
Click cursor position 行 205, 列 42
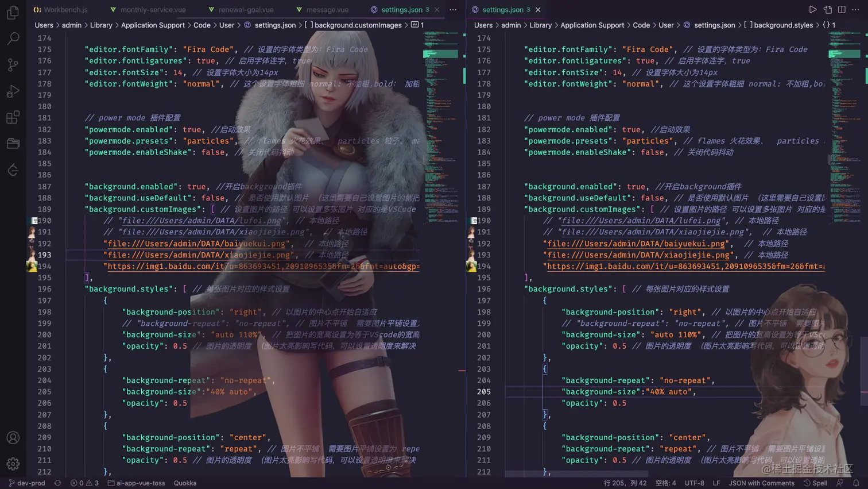pos(625,483)
